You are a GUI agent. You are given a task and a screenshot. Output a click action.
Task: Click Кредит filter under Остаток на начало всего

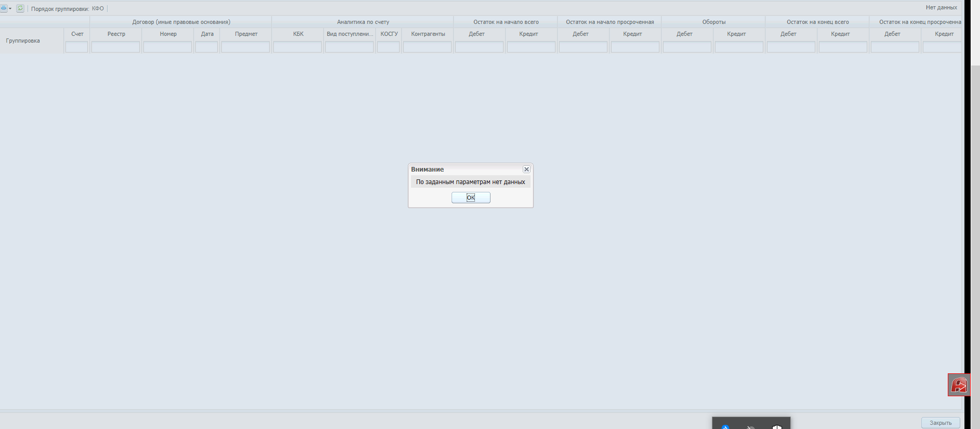point(532,47)
